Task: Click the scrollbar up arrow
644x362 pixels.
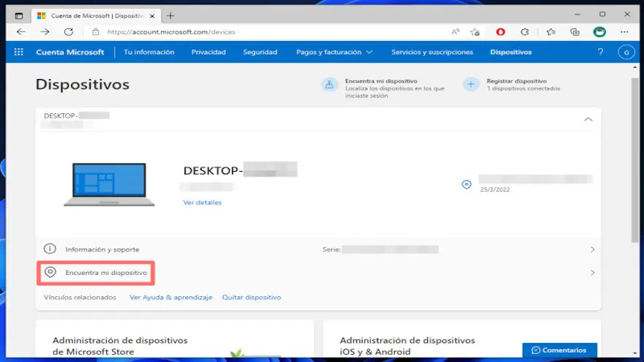Action: point(635,67)
